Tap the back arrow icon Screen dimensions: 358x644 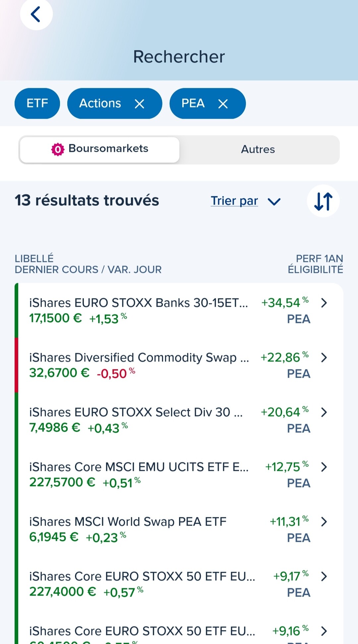coord(36,14)
